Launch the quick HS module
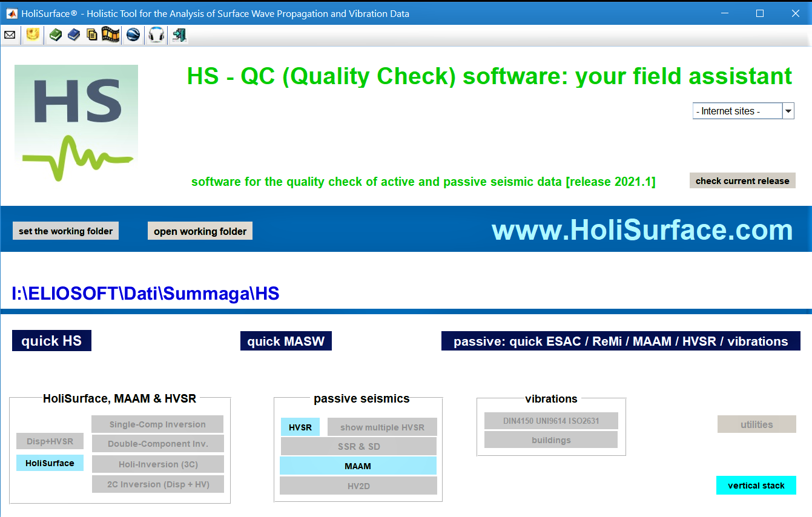The image size is (812, 517). [x=51, y=341]
